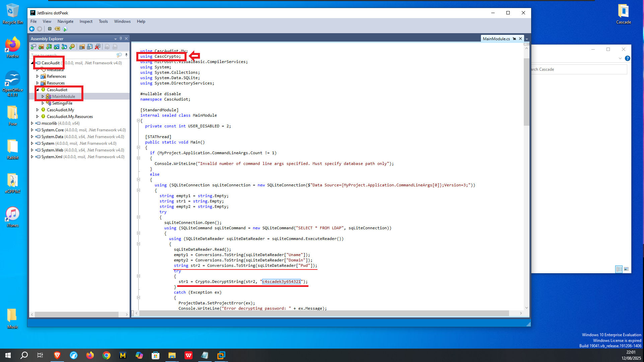Open the Inspect menu
Viewport: 644px width, 362px height.
(86, 21)
